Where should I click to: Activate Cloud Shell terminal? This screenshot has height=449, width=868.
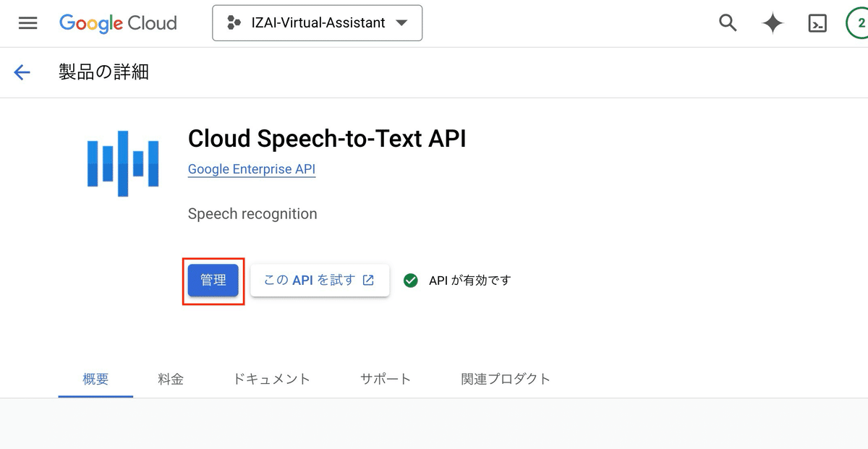coord(817,23)
